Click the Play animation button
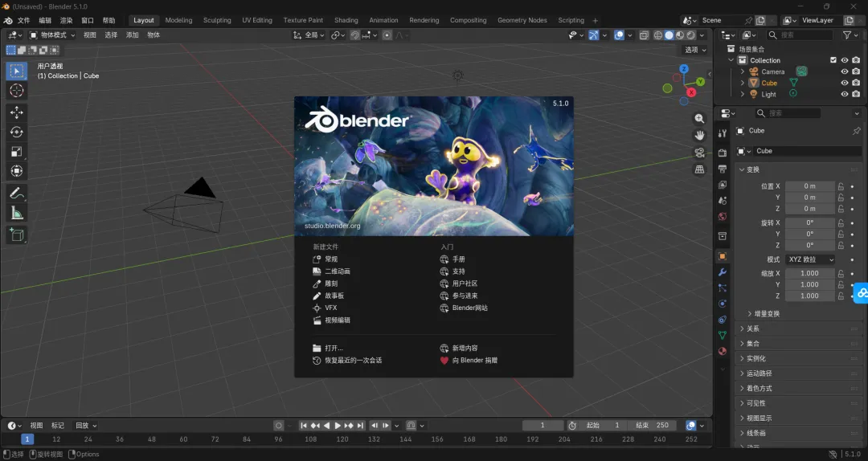 coord(337,426)
